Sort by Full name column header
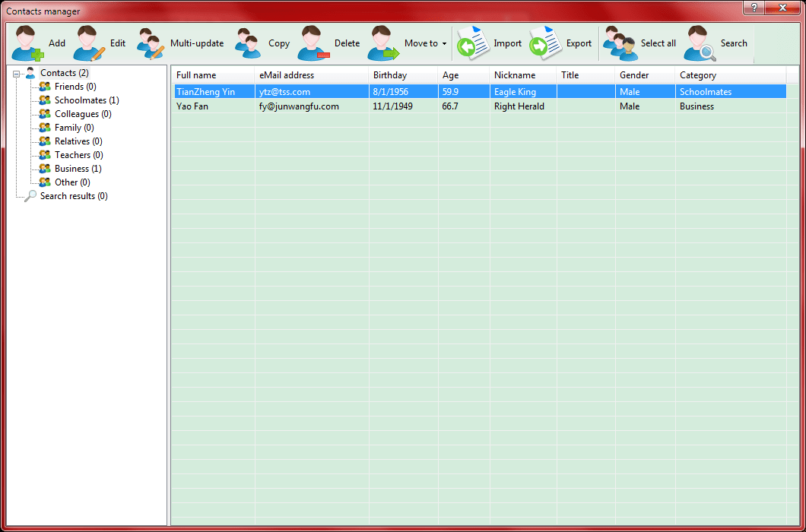The height and width of the screenshot is (532, 806). coord(213,75)
